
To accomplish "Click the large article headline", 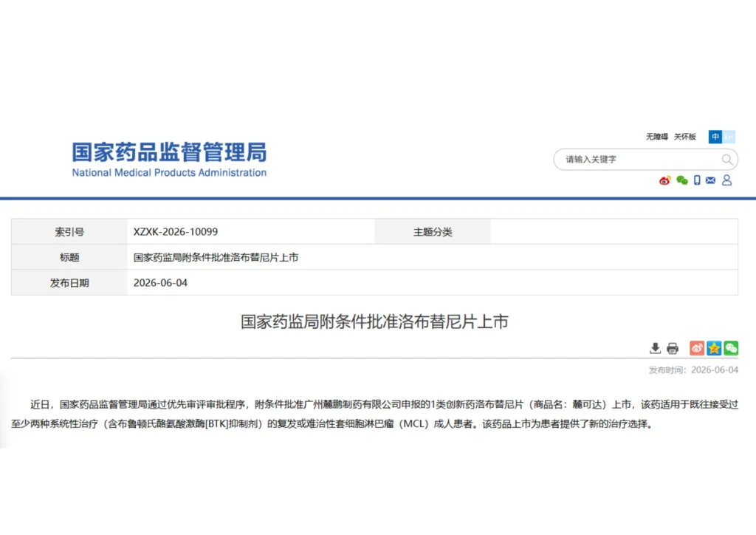I will (x=374, y=321).
